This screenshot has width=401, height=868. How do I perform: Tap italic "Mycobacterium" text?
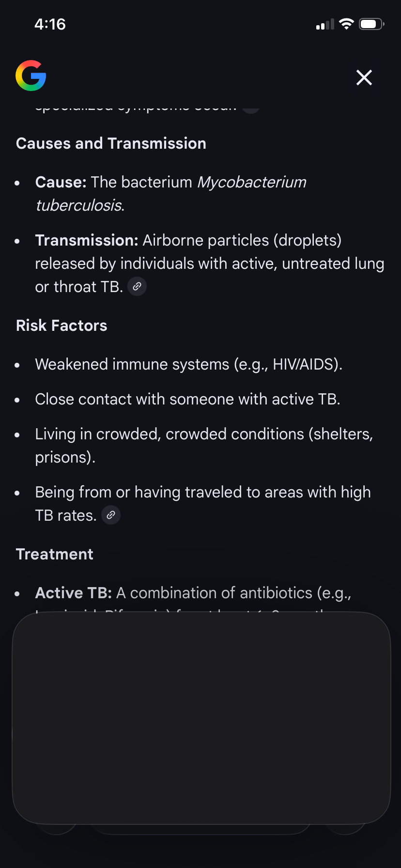click(x=252, y=182)
